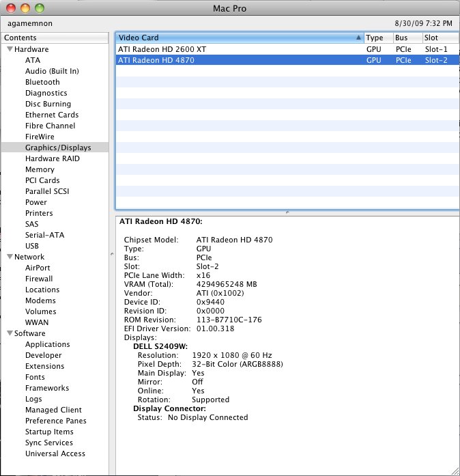This screenshot has width=460, height=476.
Task: Open PCI Cards hardware entry
Action: tap(42, 180)
